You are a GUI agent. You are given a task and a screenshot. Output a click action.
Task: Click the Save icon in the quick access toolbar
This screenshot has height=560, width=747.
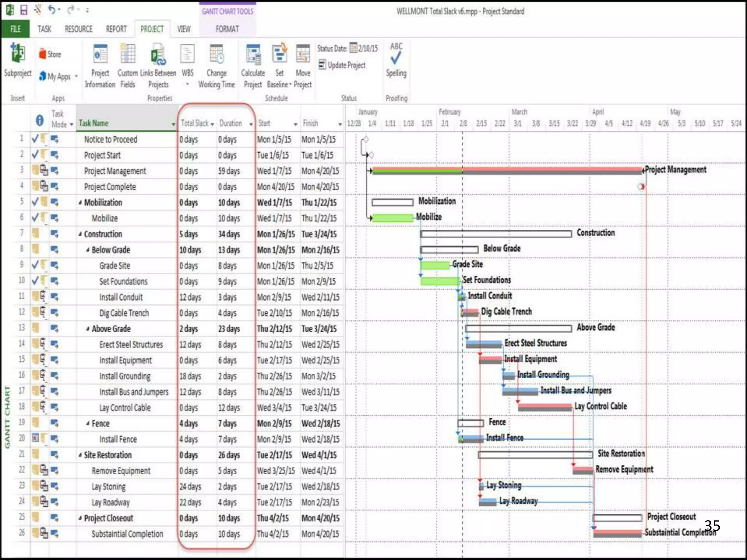(x=24, y=10)
